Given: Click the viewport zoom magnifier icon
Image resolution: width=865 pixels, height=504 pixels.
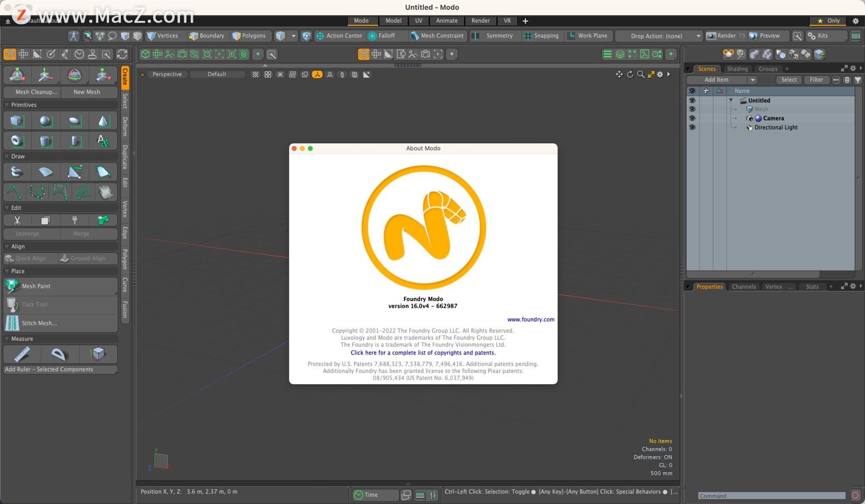Looking at the screenshot, I should [640, 75].
